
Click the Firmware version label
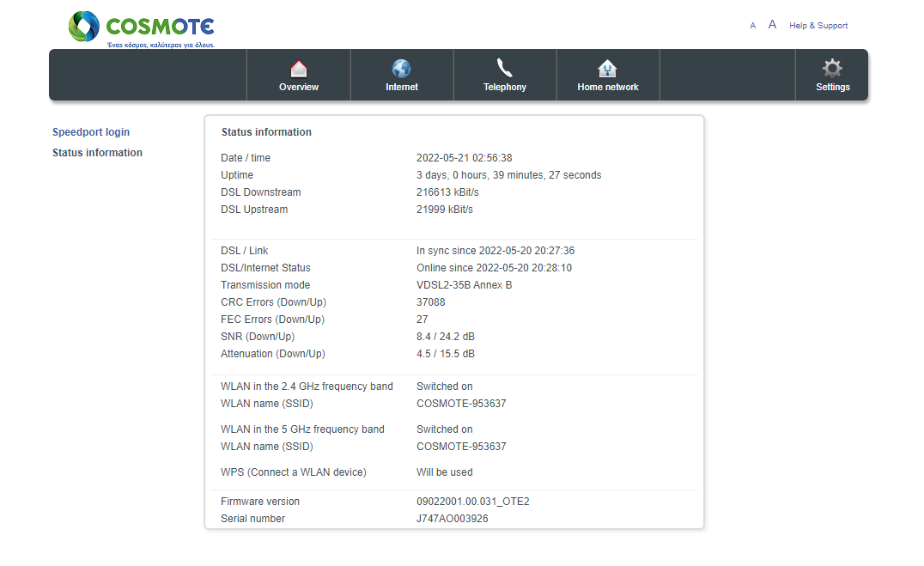(260, 501)
